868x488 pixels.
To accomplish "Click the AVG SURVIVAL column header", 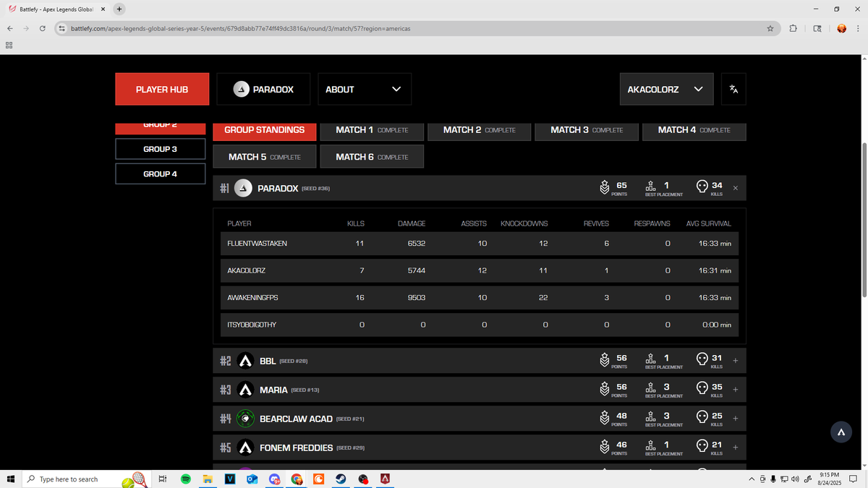I will (709, 223).
